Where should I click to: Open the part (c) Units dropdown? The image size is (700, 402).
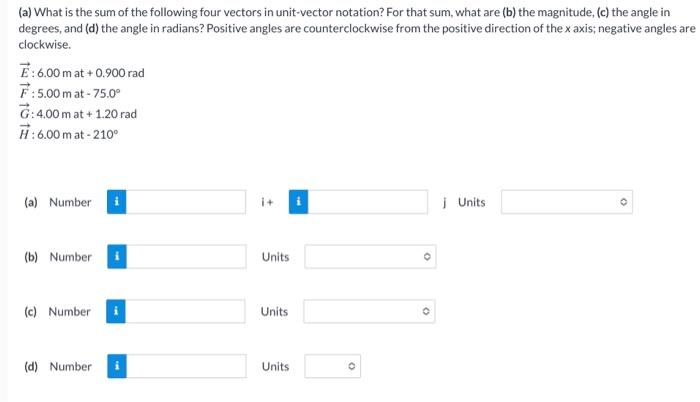pyautogui.click(x=369, y=311)
